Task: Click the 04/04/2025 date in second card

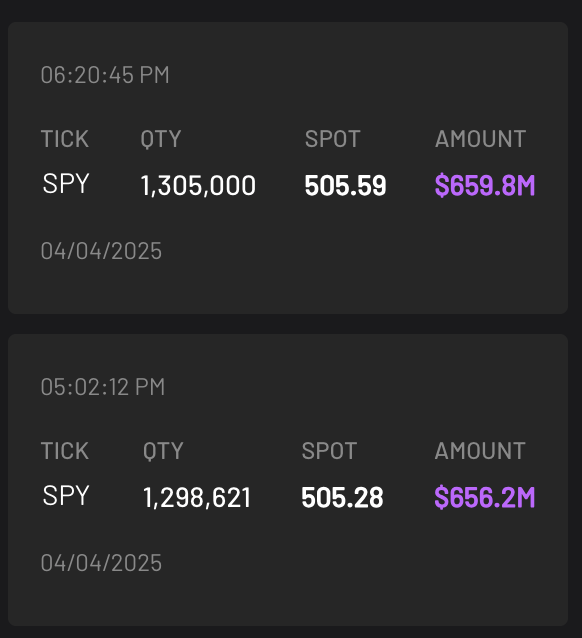Action: click(x=101, y=563)
